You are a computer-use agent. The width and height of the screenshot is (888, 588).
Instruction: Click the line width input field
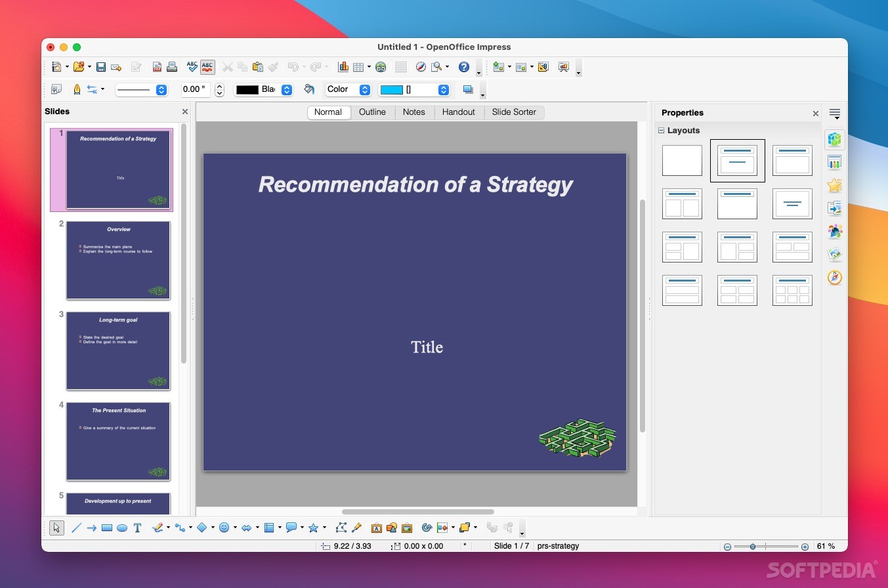pyautogui.click(x=197, y=90)
